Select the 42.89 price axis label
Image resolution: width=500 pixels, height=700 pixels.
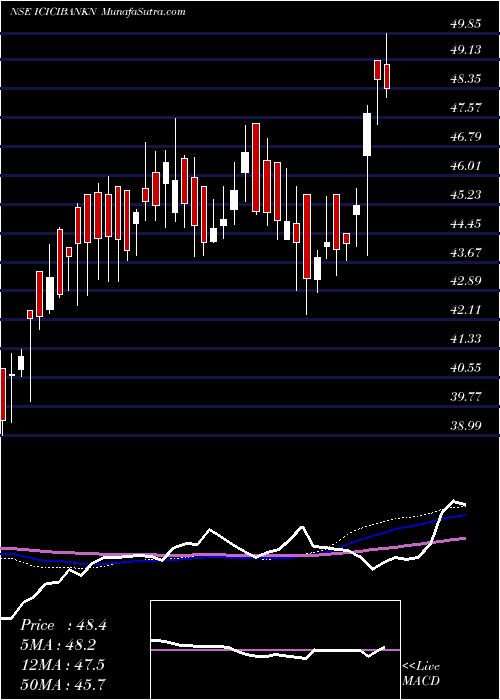(466, 281)
